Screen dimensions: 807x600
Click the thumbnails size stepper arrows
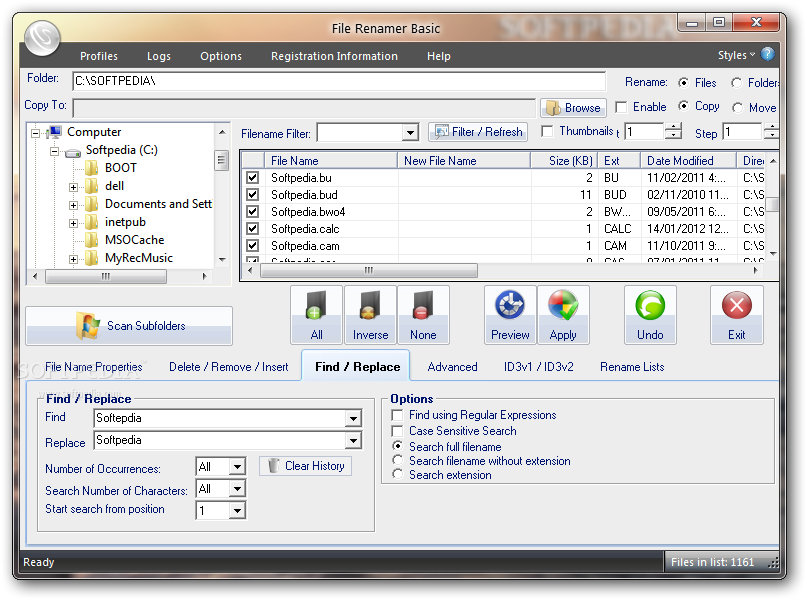pos(673,132)
